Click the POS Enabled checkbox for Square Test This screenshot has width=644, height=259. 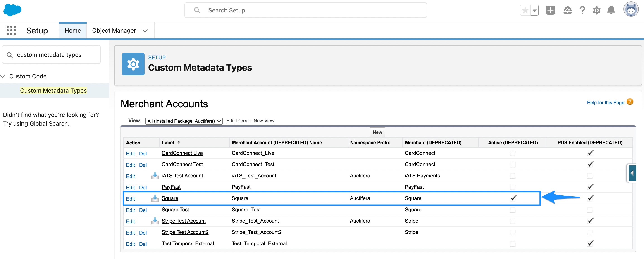pos(589,210)
